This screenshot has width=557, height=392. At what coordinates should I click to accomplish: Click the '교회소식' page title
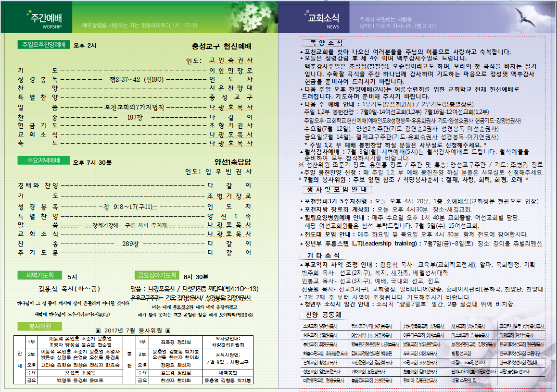point(323,17)
